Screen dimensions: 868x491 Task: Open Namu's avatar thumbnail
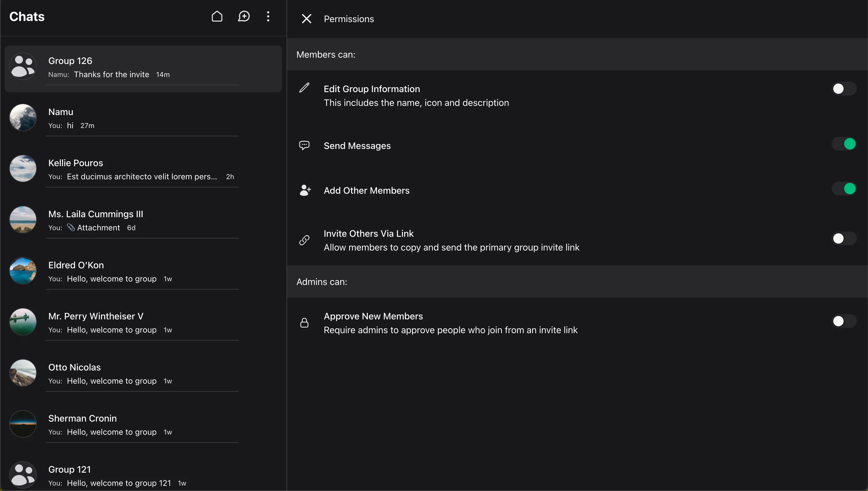coord(23,117)
